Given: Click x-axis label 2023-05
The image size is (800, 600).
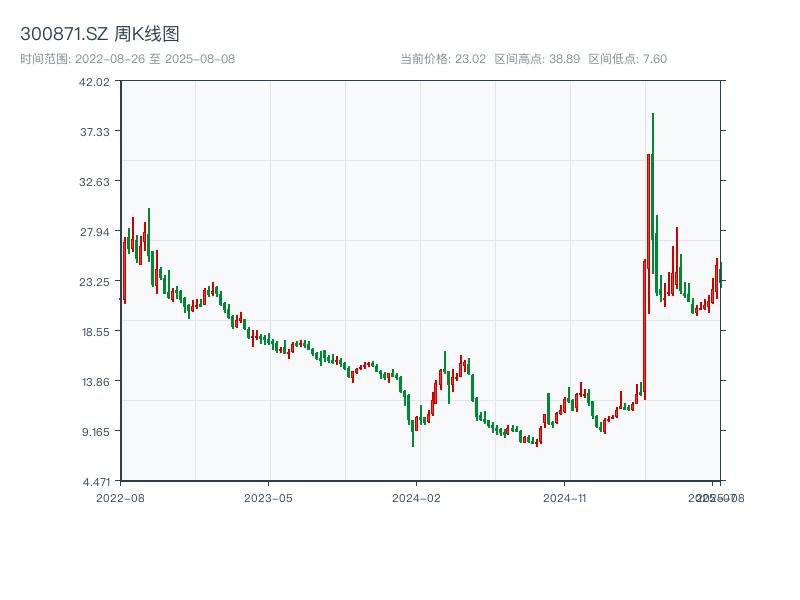Looking at the screenshot, I should [x=268, y=498].
